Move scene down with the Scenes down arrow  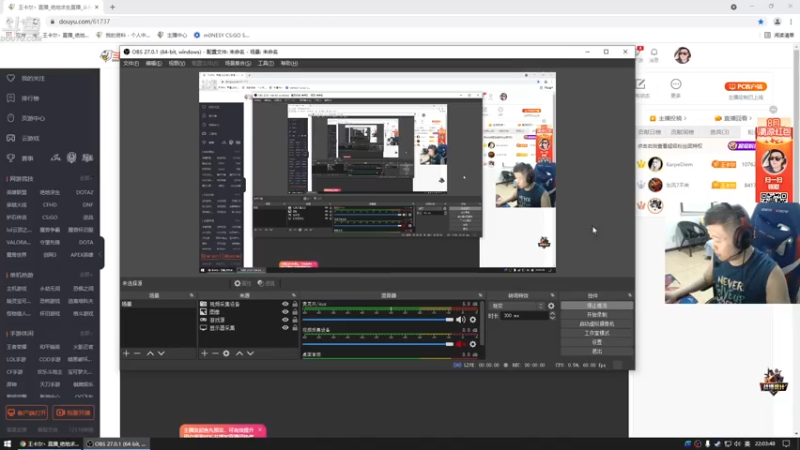161,353
